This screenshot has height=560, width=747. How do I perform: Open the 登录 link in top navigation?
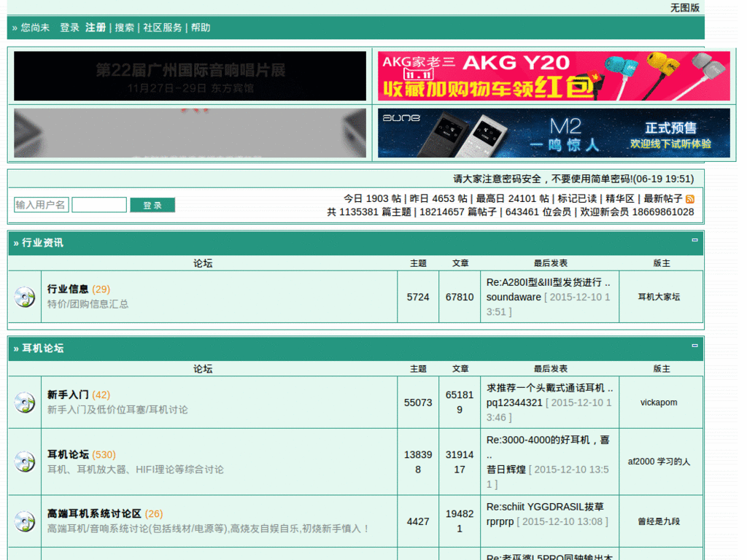pyautogui.click(x=69, y=28)
